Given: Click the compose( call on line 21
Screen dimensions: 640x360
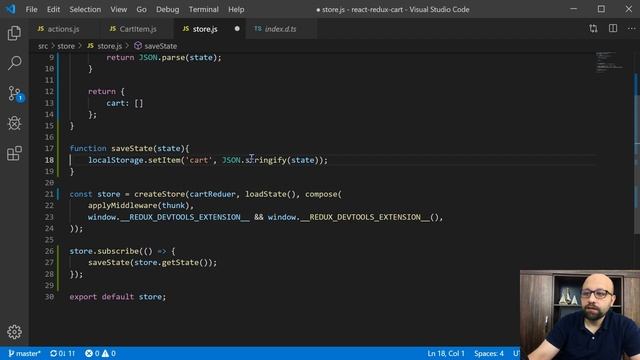Looking at the screenshot, I should click(x=323, y=194).
